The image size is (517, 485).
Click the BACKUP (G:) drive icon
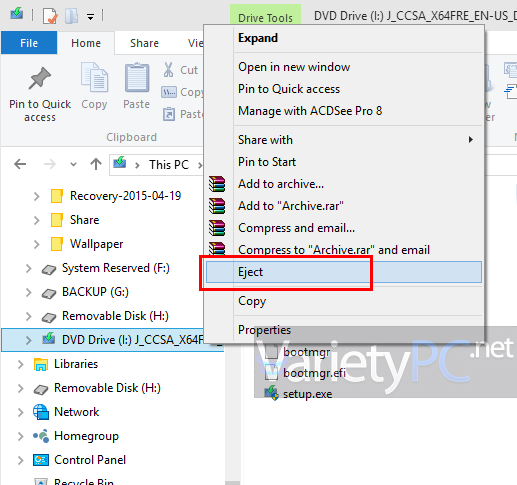coord(49,293)
